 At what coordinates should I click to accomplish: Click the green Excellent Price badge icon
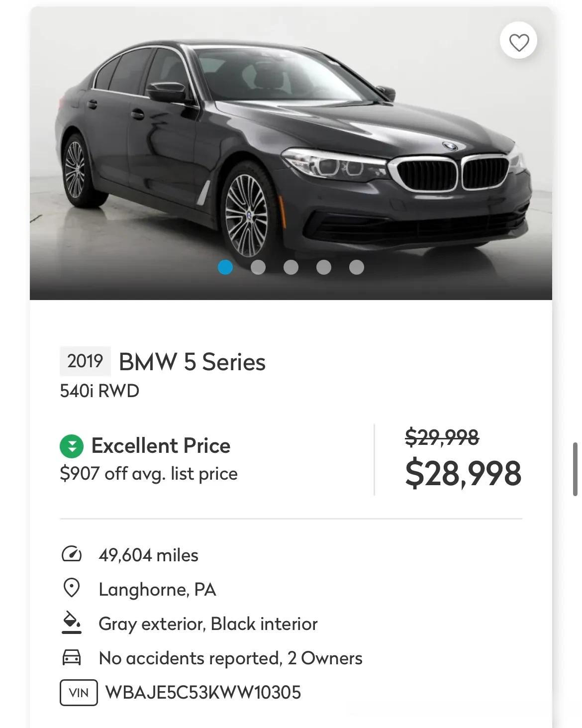coord(72,446)
